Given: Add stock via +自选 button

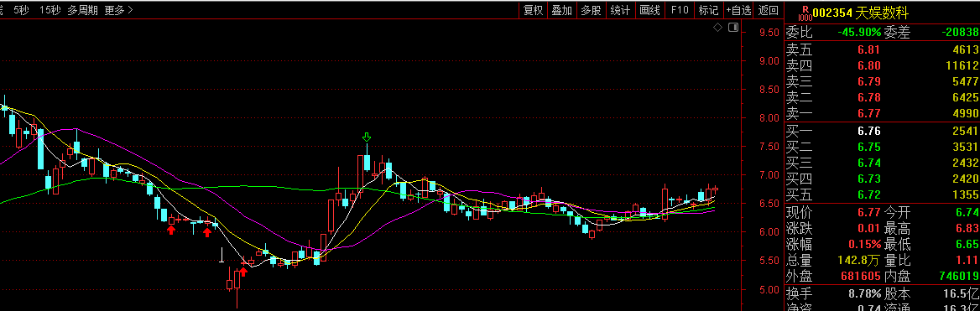Looking at the screenshot, I should tap(738, 10).
